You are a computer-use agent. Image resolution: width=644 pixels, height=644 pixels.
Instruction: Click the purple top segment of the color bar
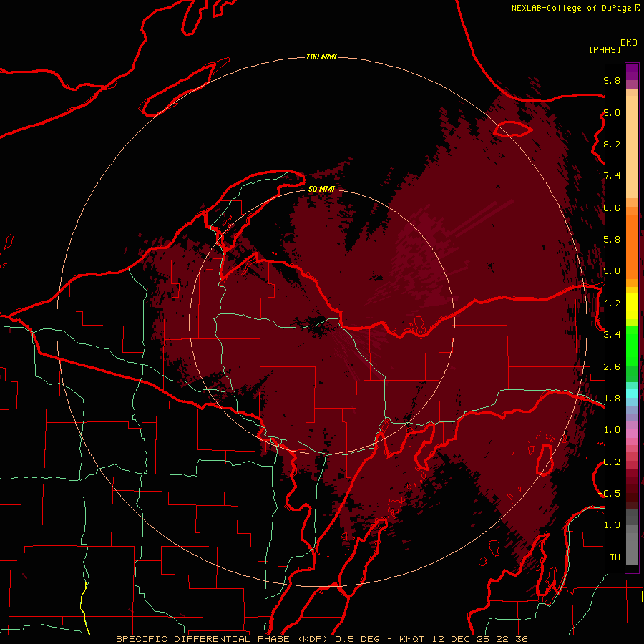tap(632, 72)
